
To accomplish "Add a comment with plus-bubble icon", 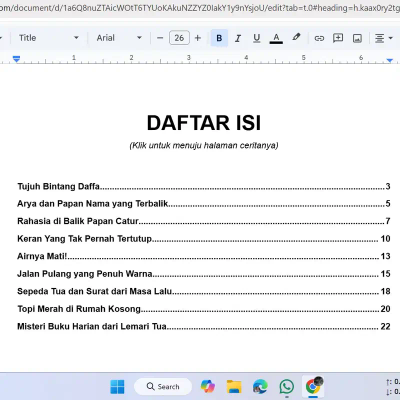I will pos(338,38).
